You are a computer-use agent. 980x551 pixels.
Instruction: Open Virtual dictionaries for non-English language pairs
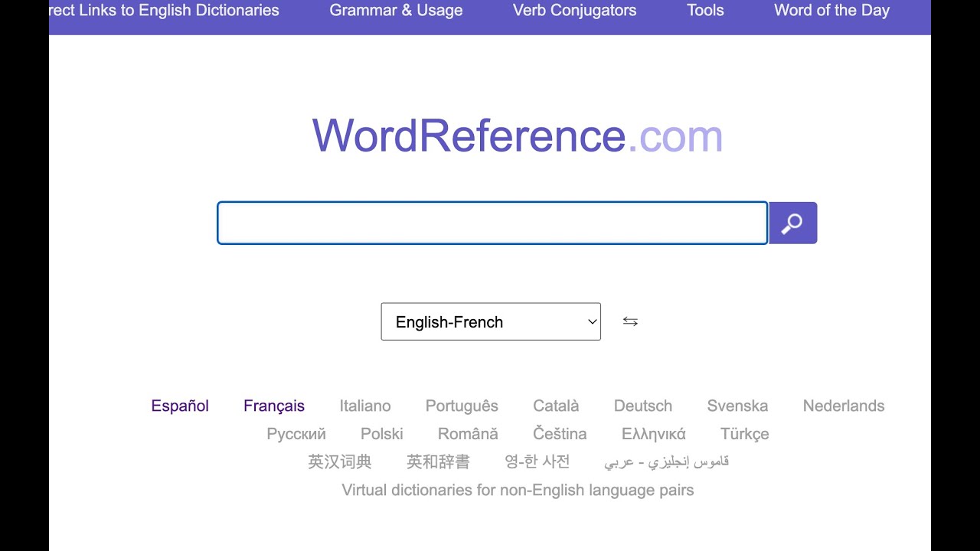pos(518,490)
